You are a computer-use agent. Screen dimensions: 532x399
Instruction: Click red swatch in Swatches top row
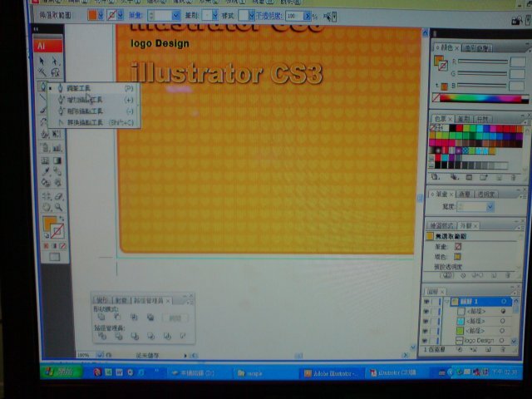[x=459, y=128]
